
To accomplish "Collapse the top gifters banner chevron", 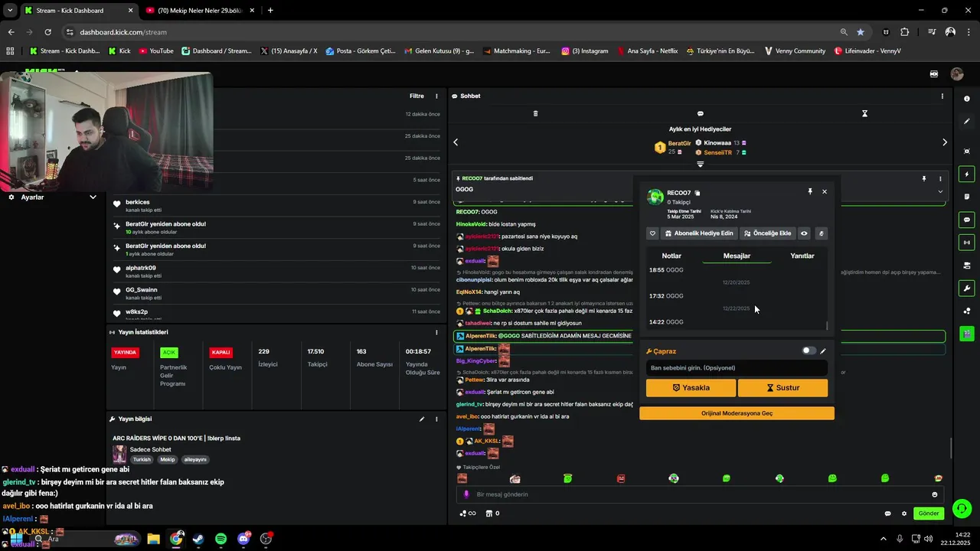I will pos(700,165).
